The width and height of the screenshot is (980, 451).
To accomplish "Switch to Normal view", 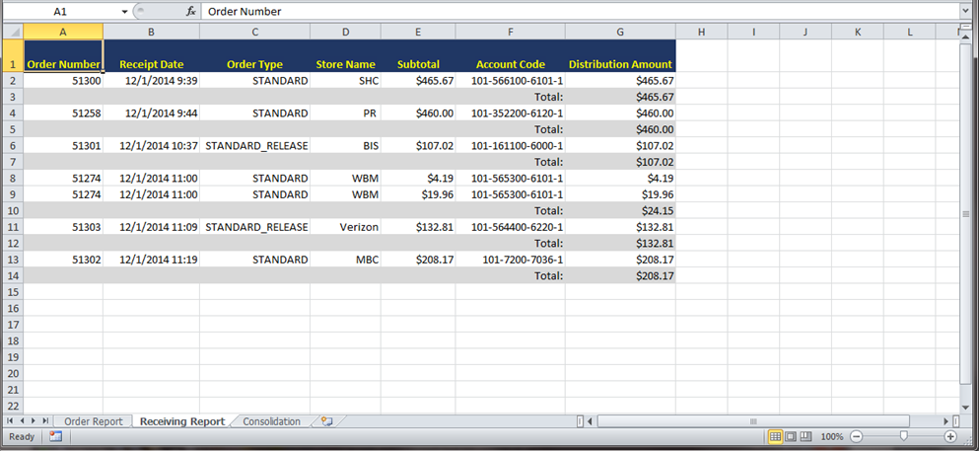I will [x=775, y=436].
